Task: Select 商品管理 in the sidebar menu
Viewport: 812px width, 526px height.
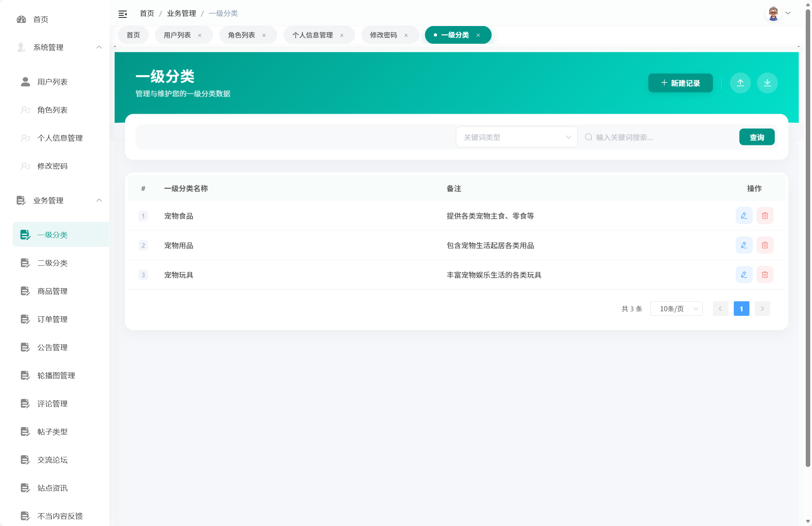Action: coord(52,291)
